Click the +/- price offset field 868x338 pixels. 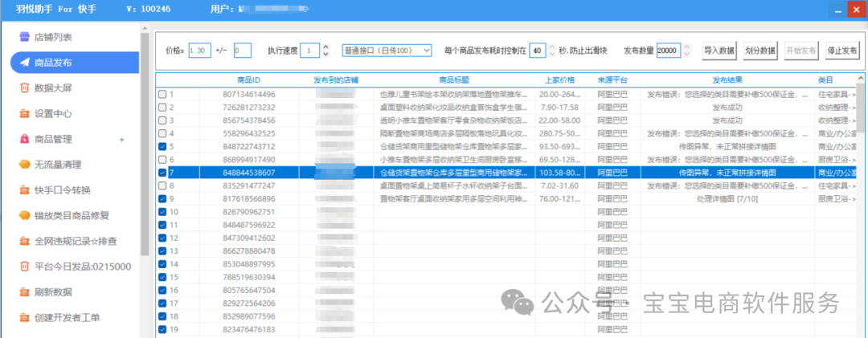pyautogui.click(x=243, y=51)
